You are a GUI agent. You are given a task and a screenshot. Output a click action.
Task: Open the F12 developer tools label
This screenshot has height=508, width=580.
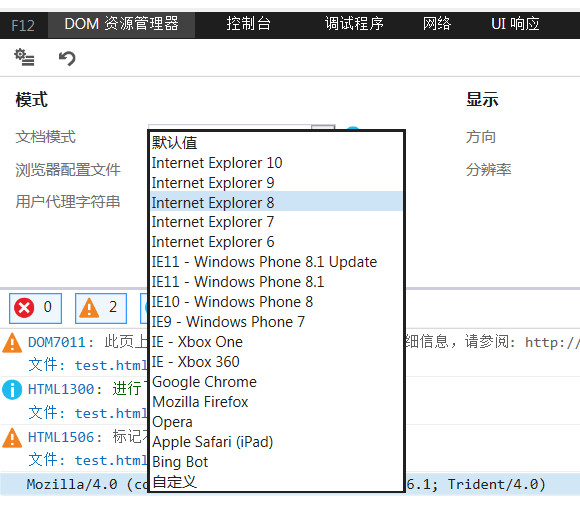coord(23,25)
